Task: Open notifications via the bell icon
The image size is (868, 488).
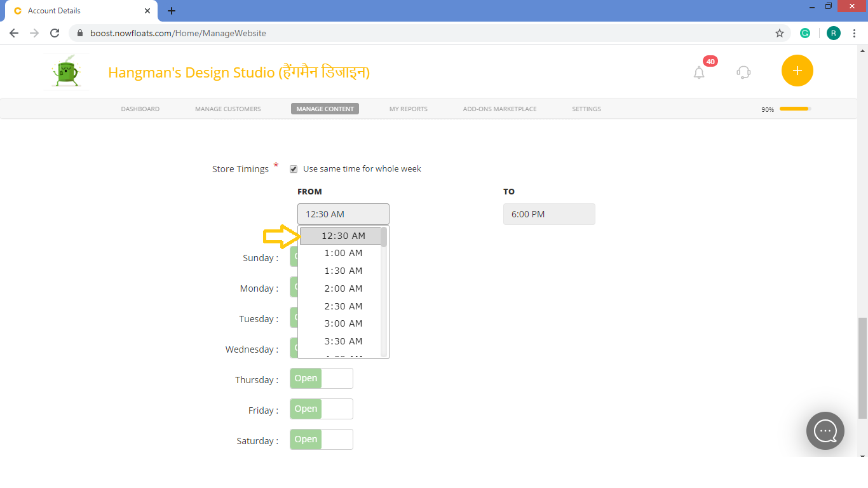Action: point(699,72)
